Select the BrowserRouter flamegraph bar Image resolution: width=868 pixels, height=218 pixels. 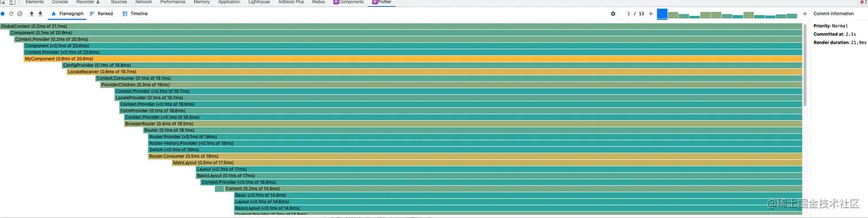tap(463, 124)
